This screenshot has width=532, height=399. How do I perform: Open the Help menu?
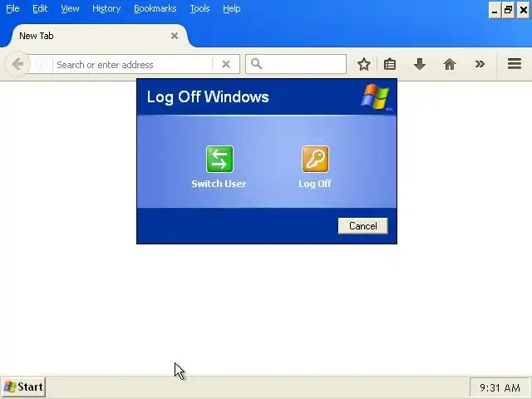click(232, 8)
